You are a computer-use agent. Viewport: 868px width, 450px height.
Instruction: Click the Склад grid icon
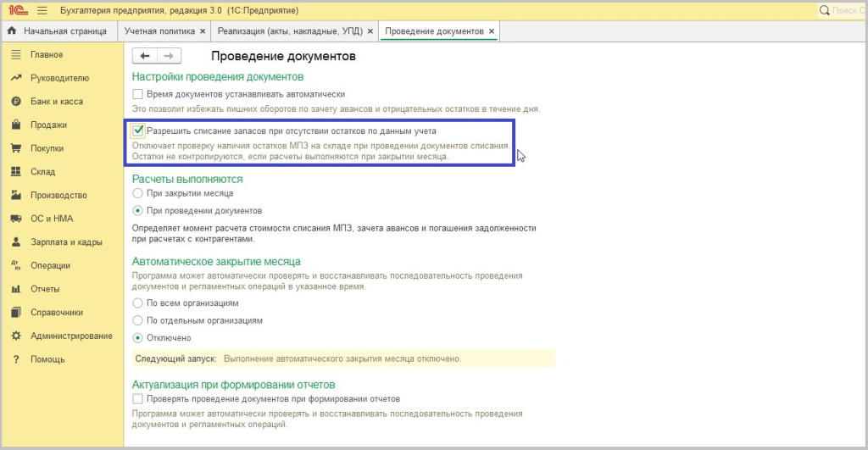[16, 171]
